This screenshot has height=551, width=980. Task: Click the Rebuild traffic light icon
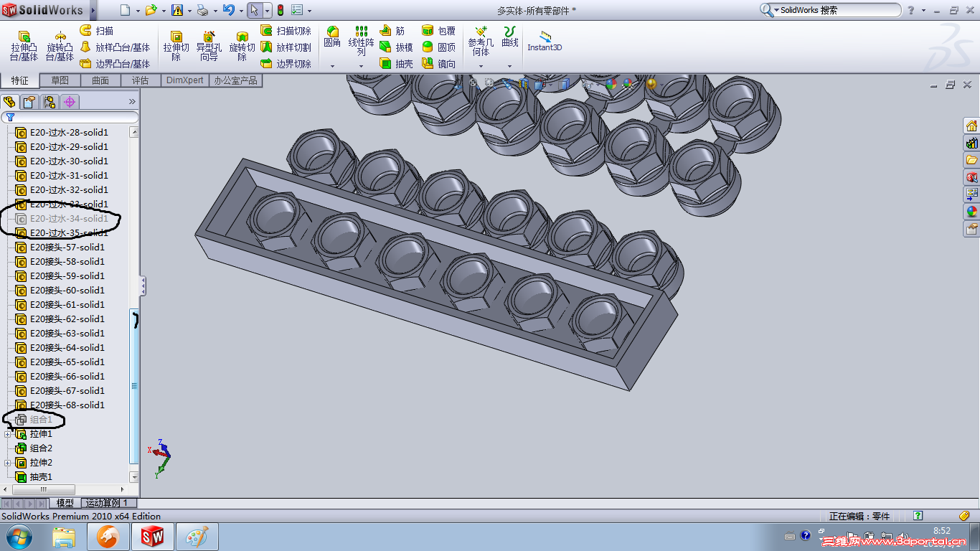pos(280,10)
